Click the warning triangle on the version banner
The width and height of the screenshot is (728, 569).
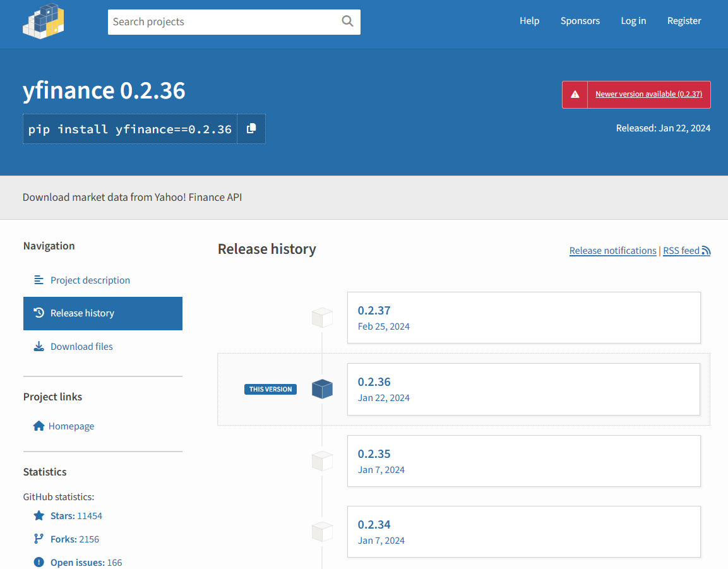pos(575,94)
